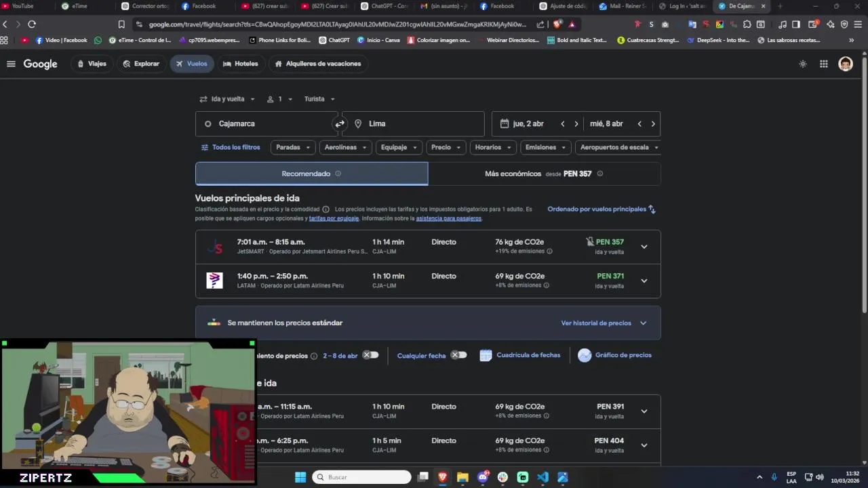Open the Google account profile avatar
This screenshot has width=868, height=488.
(x=845, y=64)
